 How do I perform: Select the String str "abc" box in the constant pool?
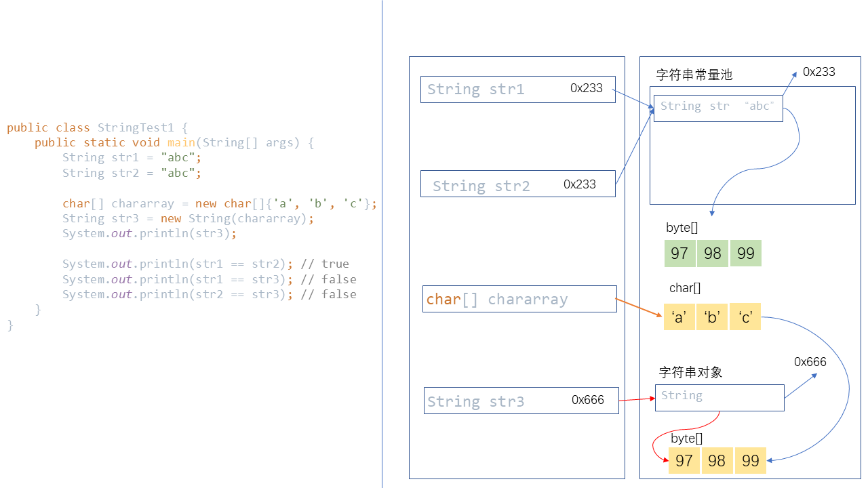(x=718, y=108)
